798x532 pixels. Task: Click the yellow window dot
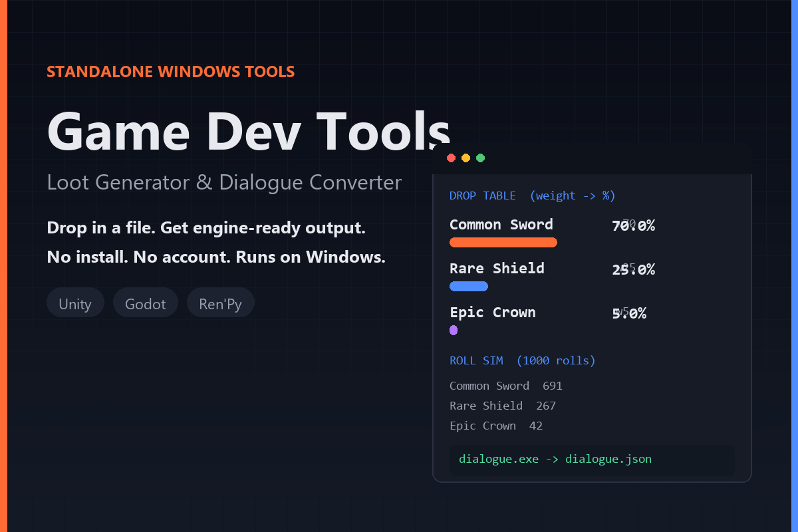[465, 158]
